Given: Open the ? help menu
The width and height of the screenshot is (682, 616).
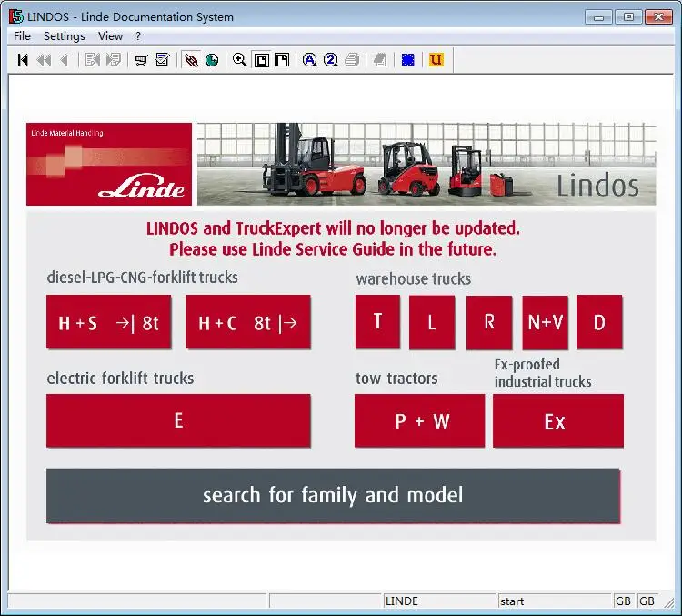Looking at the screenshot, I should coord(138,36).
